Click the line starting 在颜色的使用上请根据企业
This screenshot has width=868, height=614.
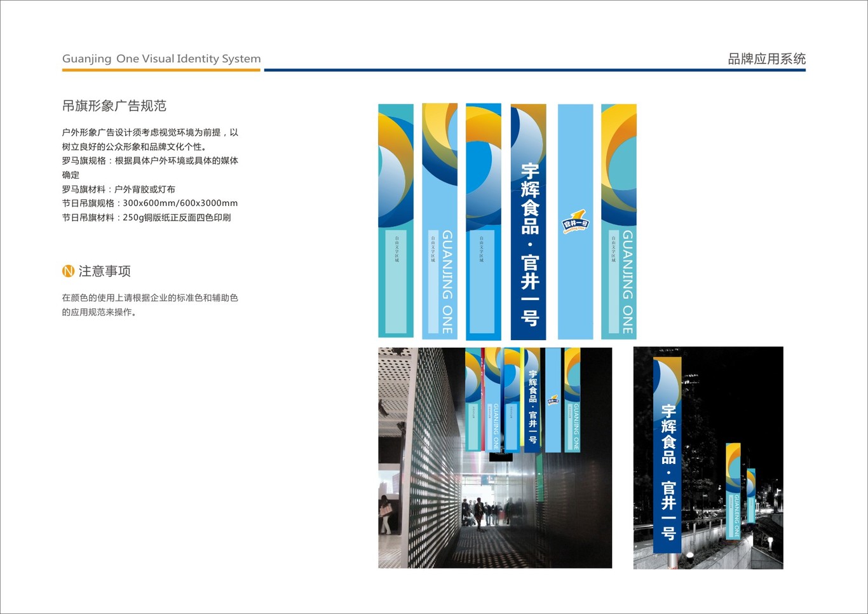150,298
